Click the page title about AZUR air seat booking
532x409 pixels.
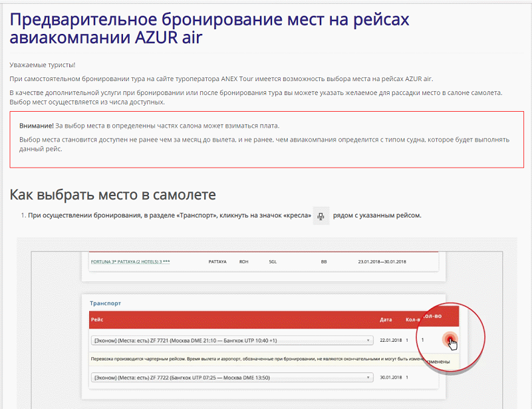coord(209,28)
